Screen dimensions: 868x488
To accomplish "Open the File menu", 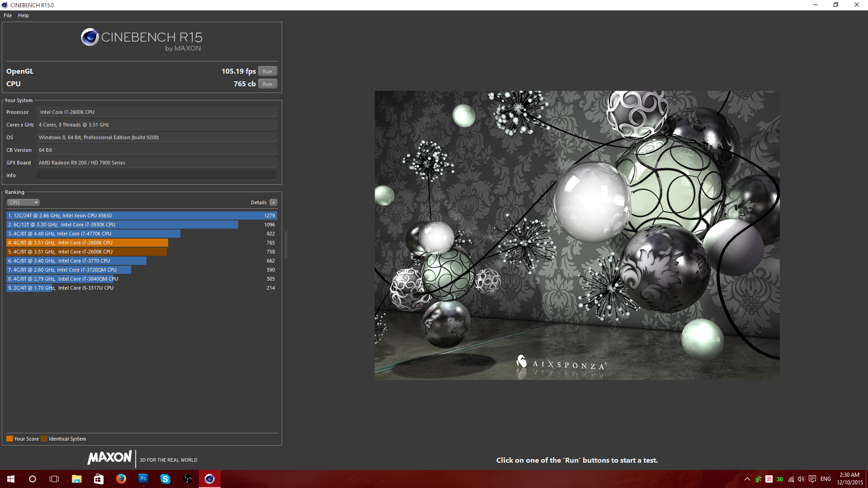I will [x=8, y=15].
